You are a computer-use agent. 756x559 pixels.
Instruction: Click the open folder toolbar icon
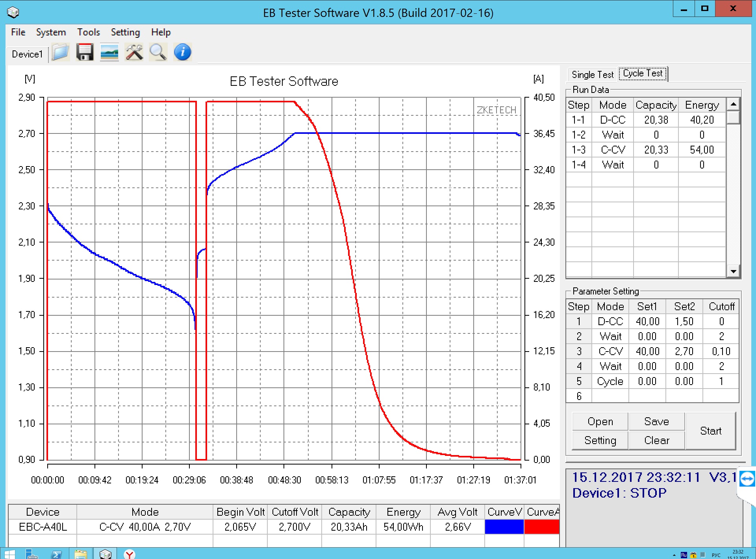60,52
